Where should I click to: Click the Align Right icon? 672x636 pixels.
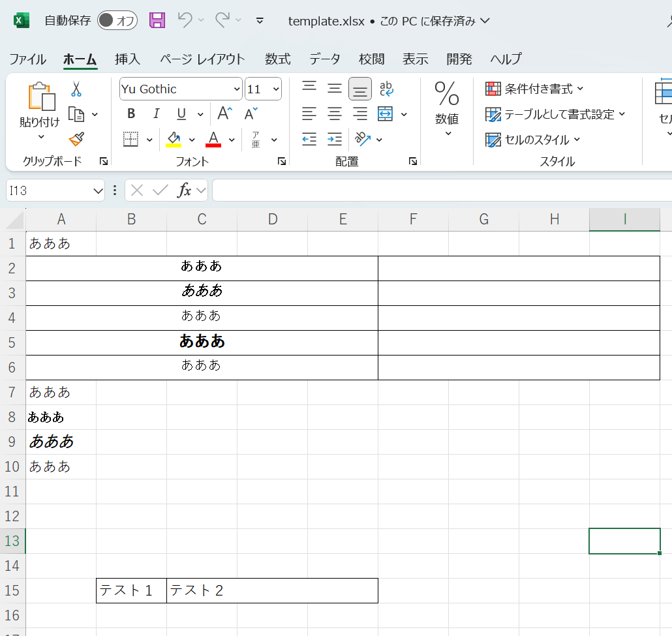coord(360,114)
